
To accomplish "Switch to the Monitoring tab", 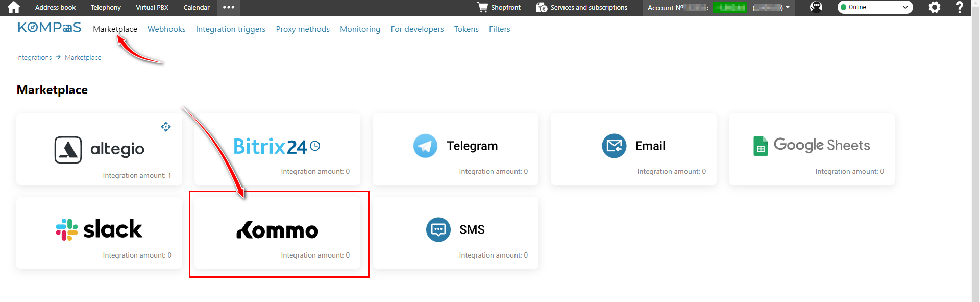I will click(360, 29).
